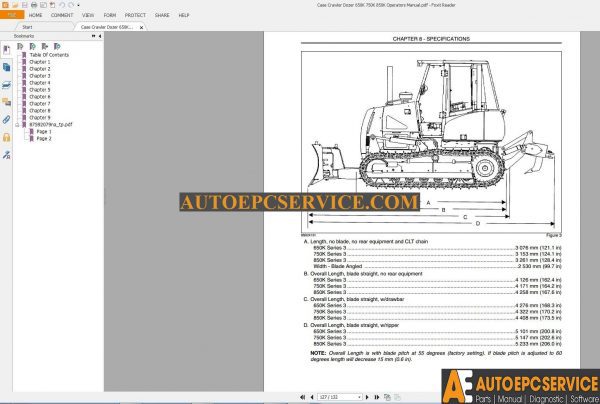Image resolution: width=600 pixels, height=404 pixels.
Task: Select the Chapter 6 bookmark
Action: 40,97
